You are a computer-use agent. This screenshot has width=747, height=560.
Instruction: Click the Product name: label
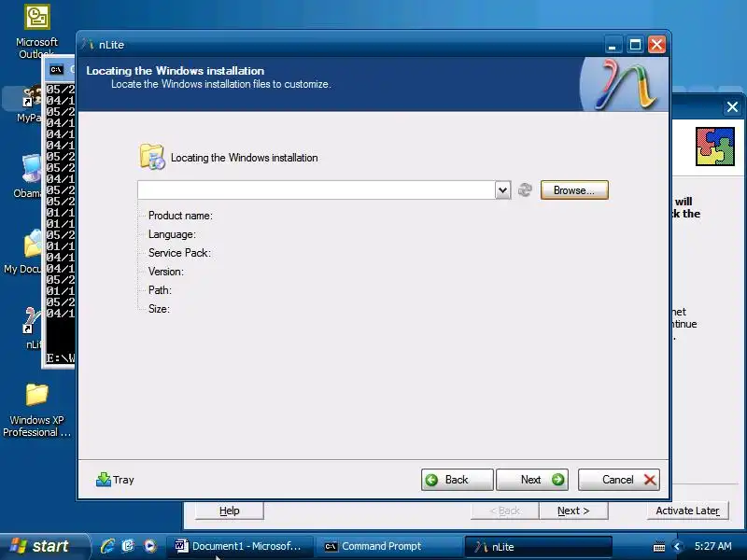tap(180, 216)
